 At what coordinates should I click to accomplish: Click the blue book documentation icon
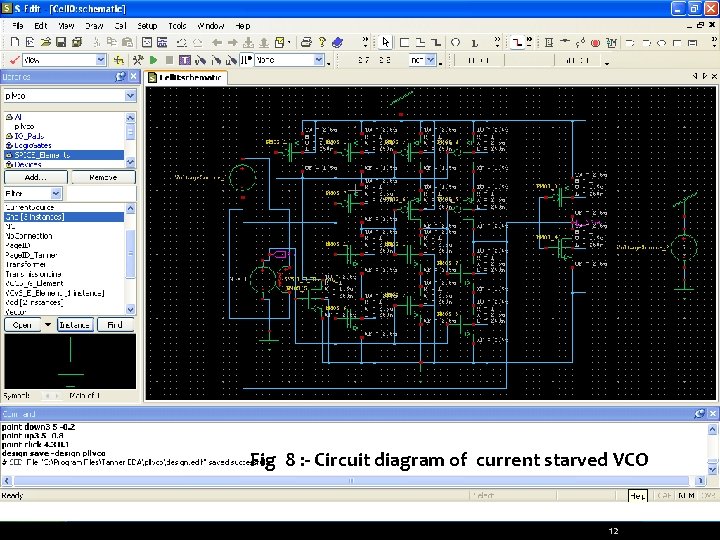click(338, 42)
